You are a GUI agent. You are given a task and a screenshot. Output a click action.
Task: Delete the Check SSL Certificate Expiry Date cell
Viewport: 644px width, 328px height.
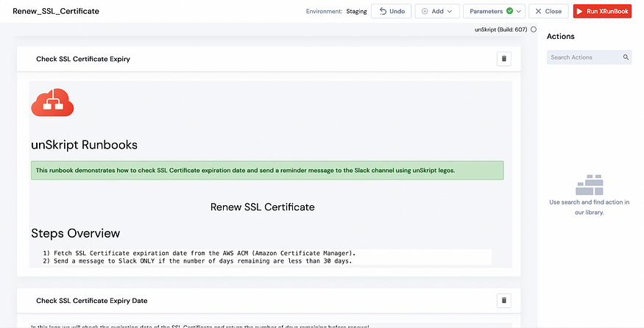(504, 301)
